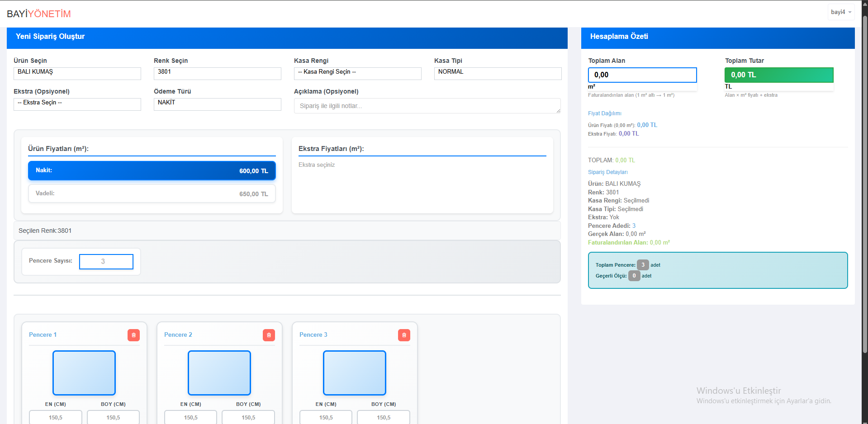This screenshot has height=424, width=868.
Task: Open the Kasa Tipi dropdown
Action: (x=498, y=73)
